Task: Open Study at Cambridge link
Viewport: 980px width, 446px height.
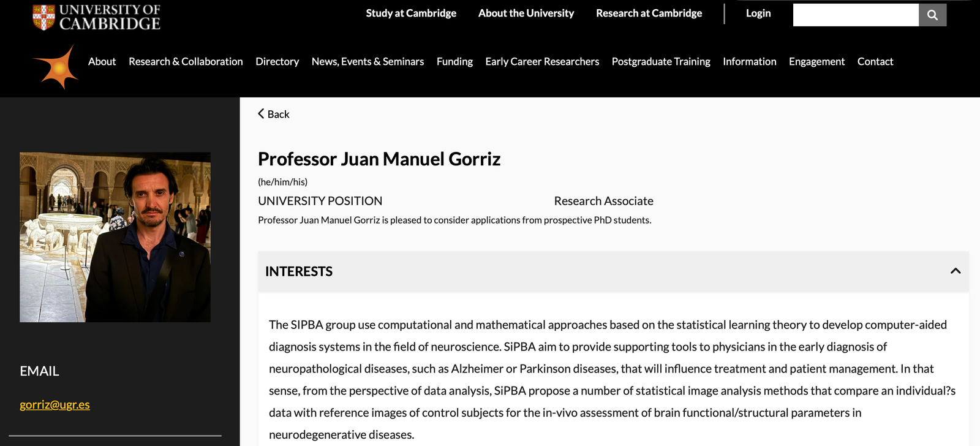Action: 411,13
